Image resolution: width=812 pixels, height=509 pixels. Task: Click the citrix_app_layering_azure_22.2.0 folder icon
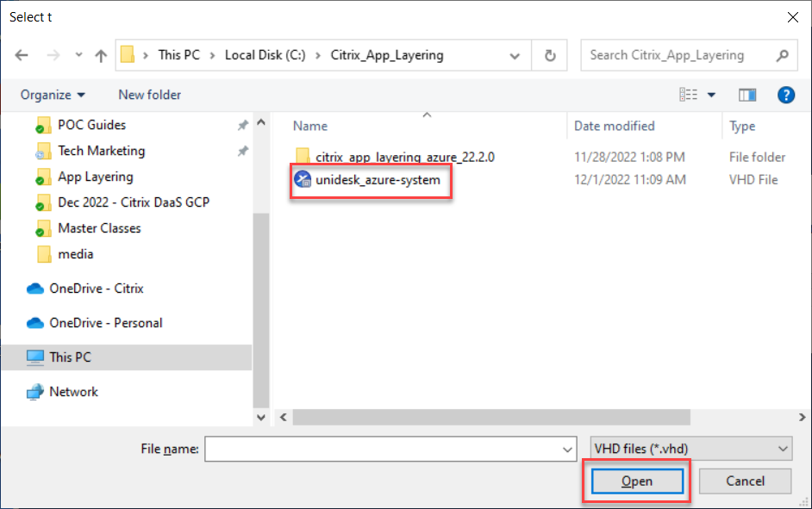coord(303,155)
